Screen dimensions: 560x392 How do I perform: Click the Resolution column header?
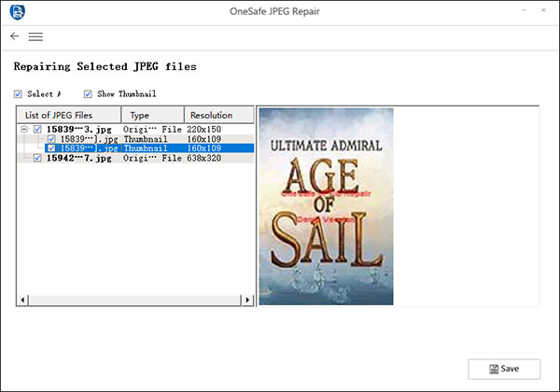[219, 115]
